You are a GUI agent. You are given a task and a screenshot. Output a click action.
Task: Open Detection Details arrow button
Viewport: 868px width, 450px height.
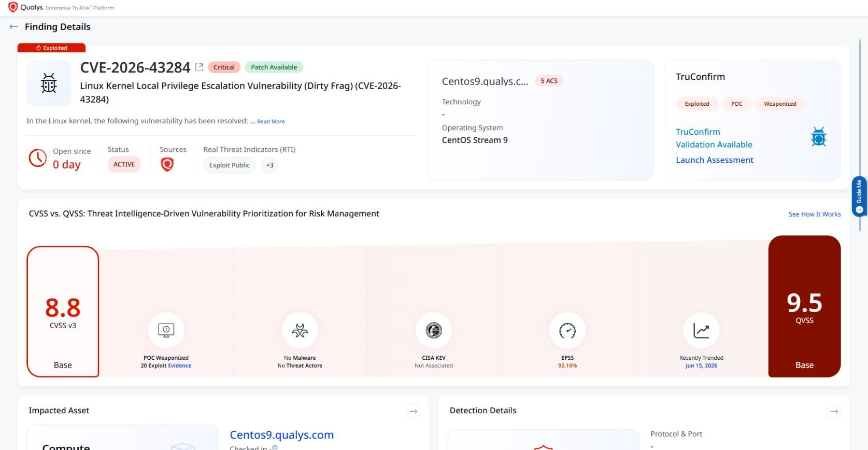834,411
